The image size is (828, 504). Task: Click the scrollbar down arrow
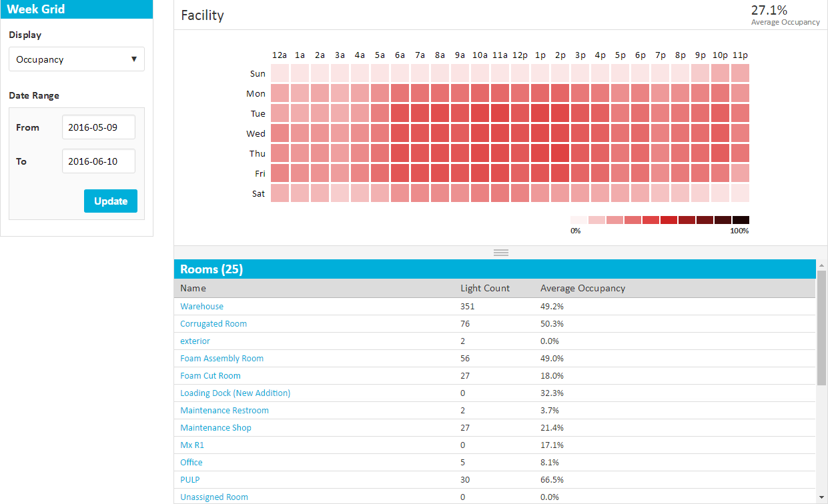pyautogui.click(x=821, y=497)
